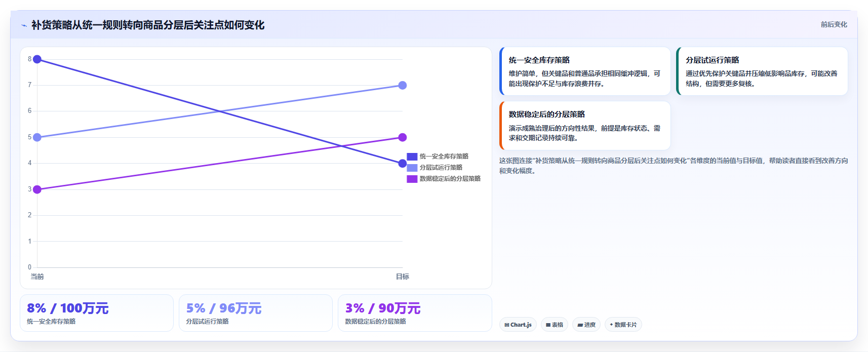The image size is (868, 352).
Task: Click the 分层试运行策略 legend label
Action: [441, 168]
